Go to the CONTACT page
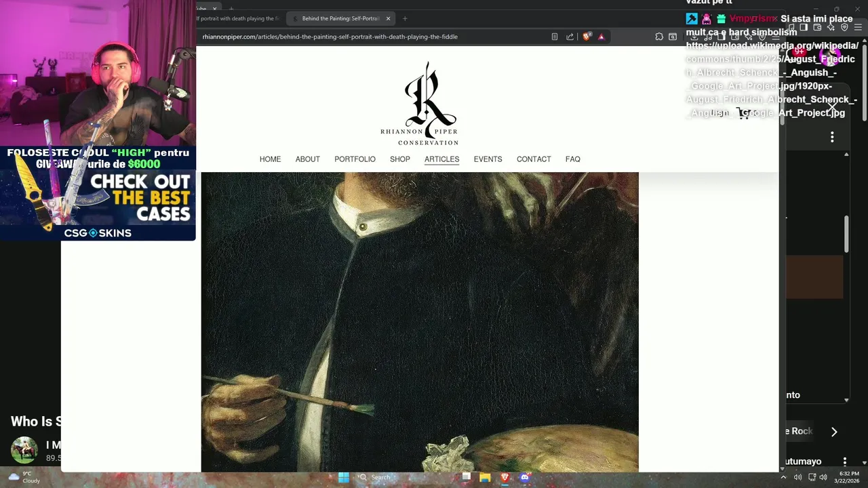The image size is (868, 488). coord(534,159)
